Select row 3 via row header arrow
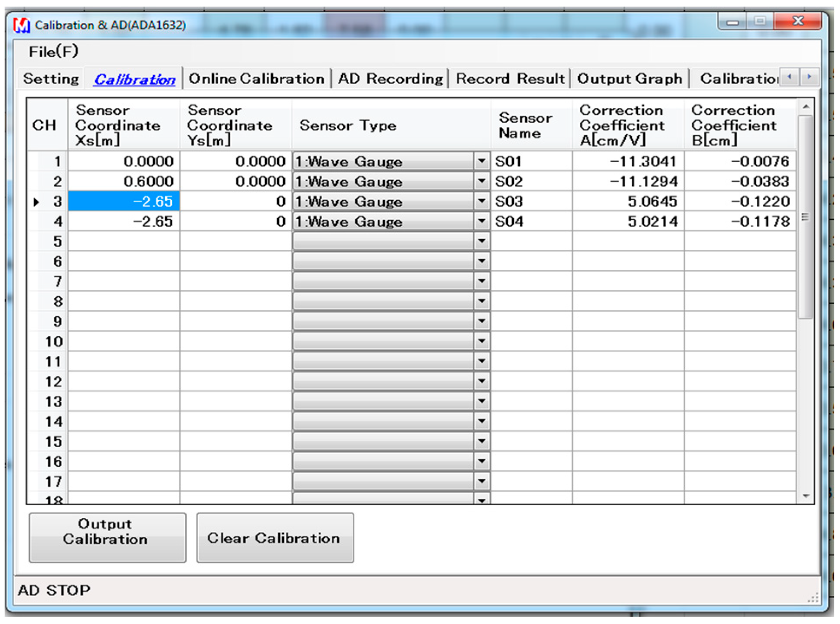The height and width of the screenshot is (624, 840). point(37,202)
